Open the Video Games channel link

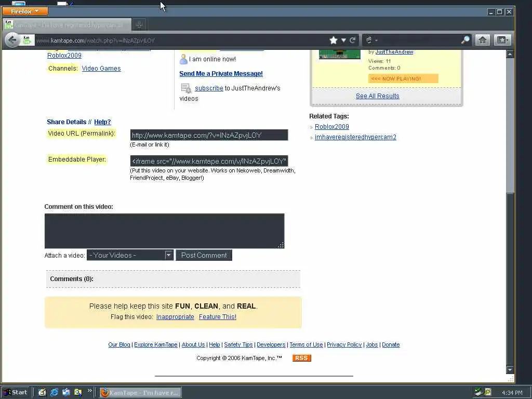(101, 69)
